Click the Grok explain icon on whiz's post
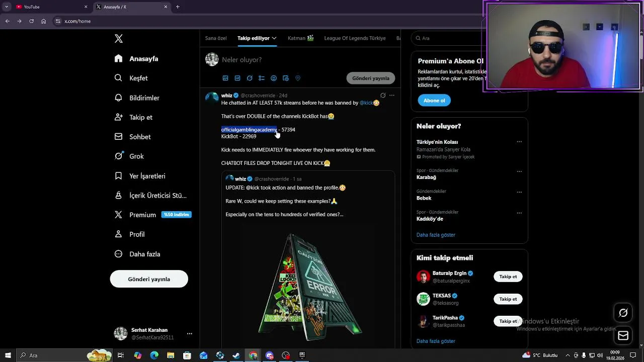Image resolution: width=644 pixels, height=362 pixels. click(x=383, y=95)
